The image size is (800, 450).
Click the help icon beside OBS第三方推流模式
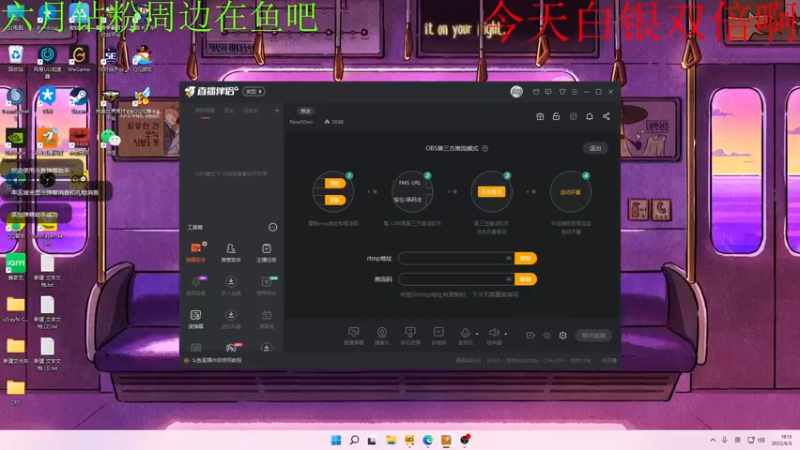pos(485,148)
